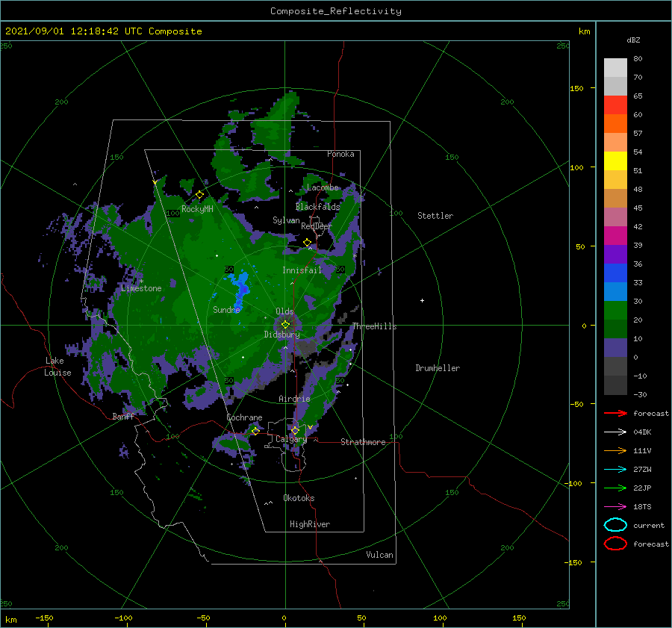
Task: Click the ThreeHills city label
Action: 375,326
